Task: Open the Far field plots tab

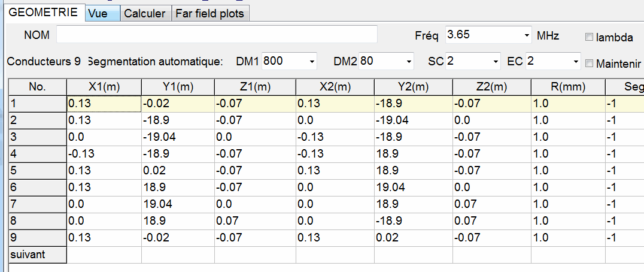Action: click(210, 14)
